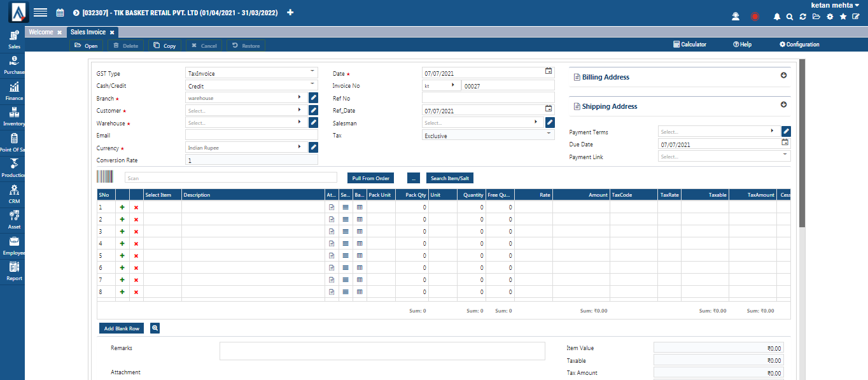This screenshot has height=380, width=868.
Task: Click the Pull From Order button
Action: (370, 178)
